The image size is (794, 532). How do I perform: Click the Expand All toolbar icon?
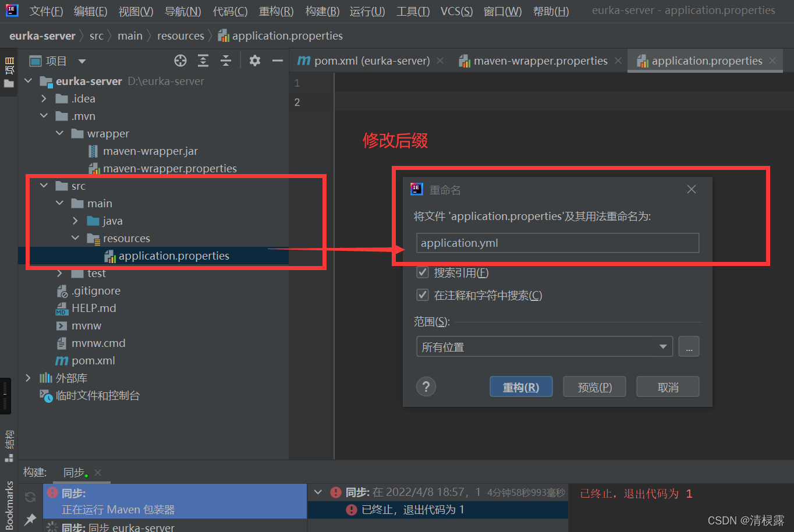(x=203, y=61)
